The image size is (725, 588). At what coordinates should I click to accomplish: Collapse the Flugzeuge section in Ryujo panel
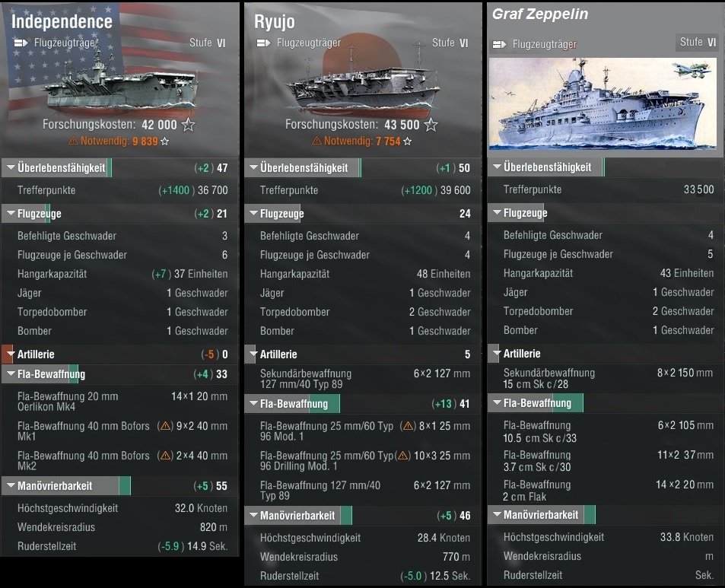[x=252, y=214]
